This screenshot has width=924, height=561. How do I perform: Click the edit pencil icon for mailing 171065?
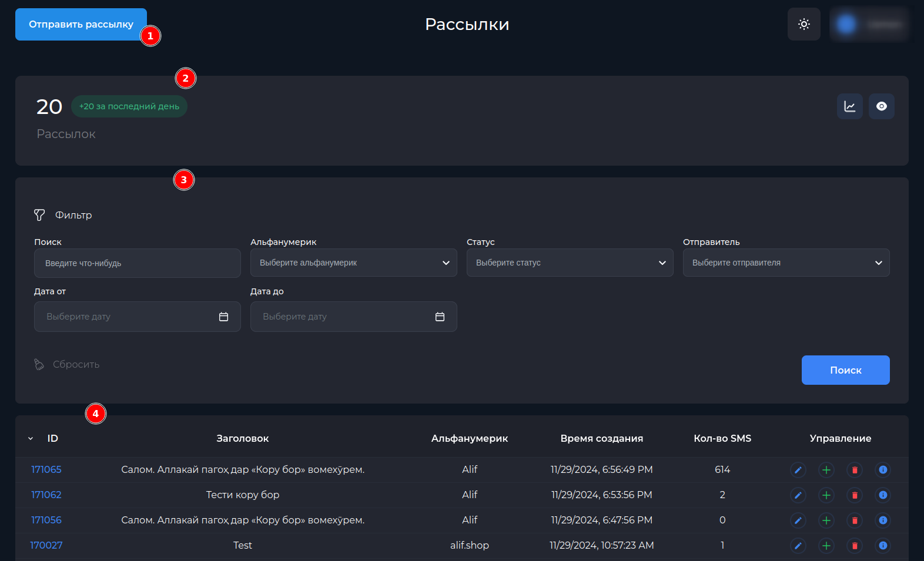point(798,470)
